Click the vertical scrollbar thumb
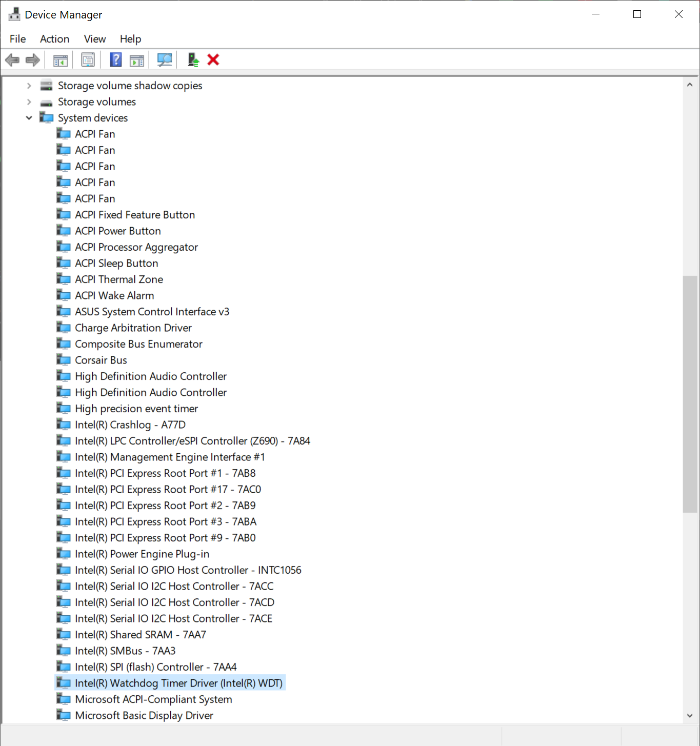700x746 pixels. (690, 394)
